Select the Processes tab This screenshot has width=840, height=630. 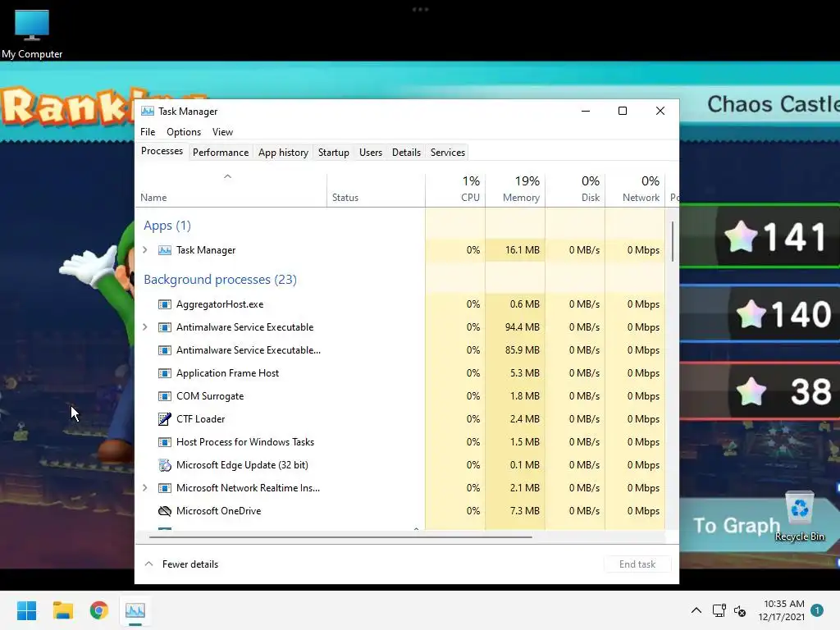coord(162,151)
